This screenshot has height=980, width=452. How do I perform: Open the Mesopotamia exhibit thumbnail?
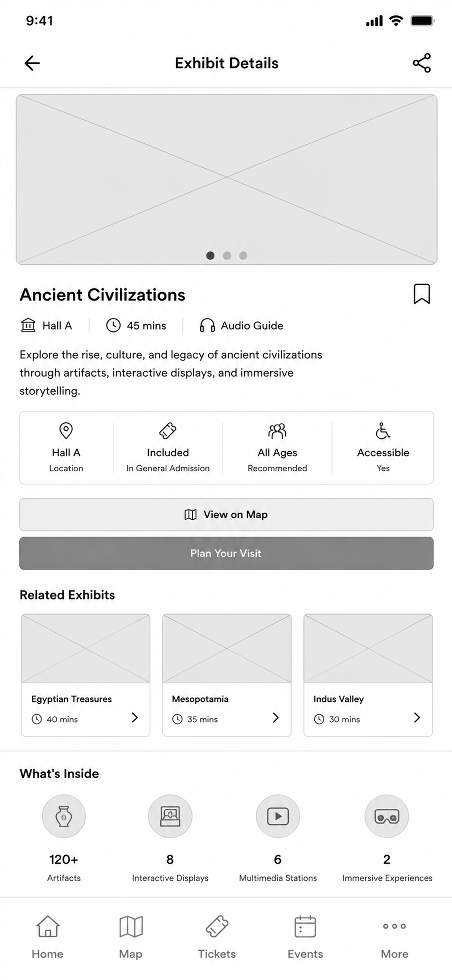click(x=227, y=648)
